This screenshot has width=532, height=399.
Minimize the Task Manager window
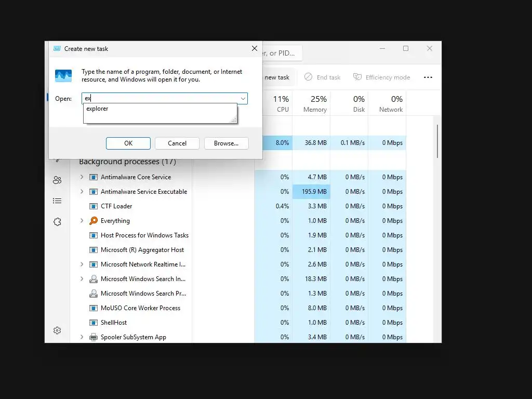382,48
